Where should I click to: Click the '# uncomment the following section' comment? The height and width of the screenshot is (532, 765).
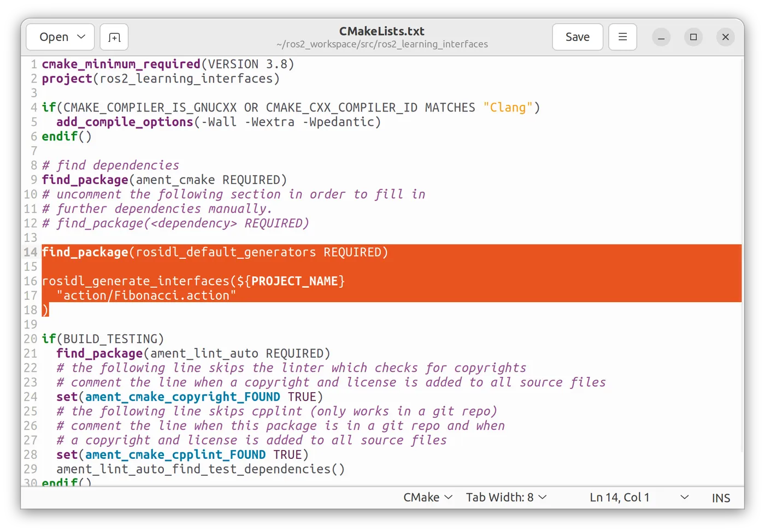coord(233,194)
